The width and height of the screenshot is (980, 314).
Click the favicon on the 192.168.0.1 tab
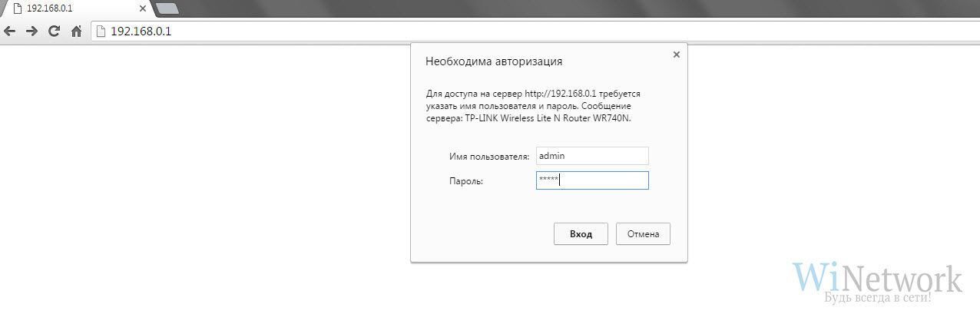pyautogui.click(x=16, y=8)
